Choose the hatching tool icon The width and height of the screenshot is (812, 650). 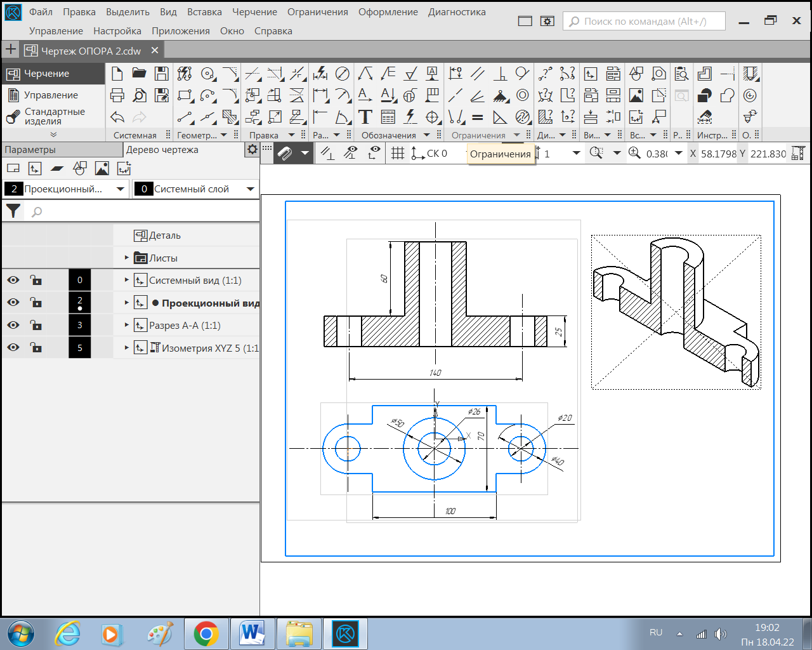pyautogui.click(x=230, y=117)
